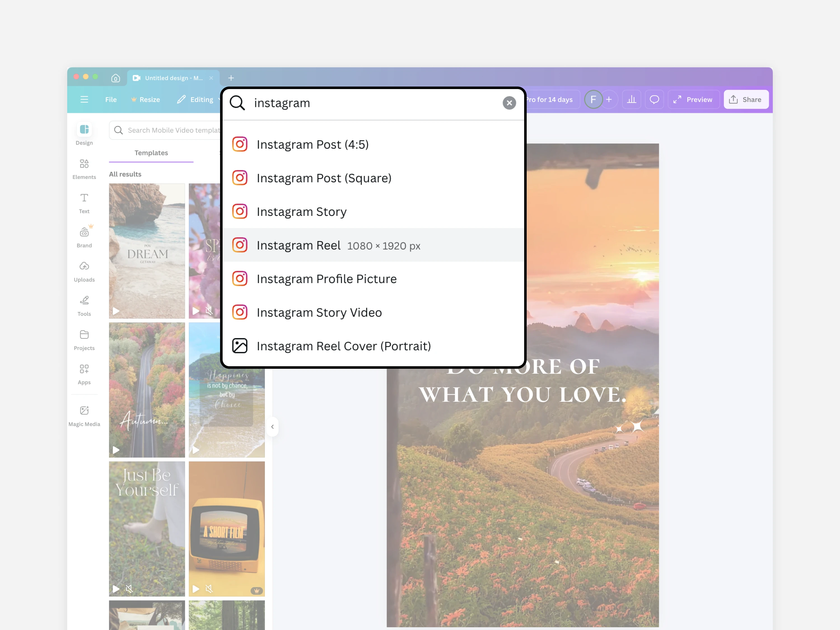Open the hamburger main menu
The width and height of the screenshot is (840, 630).
(84, 99)
